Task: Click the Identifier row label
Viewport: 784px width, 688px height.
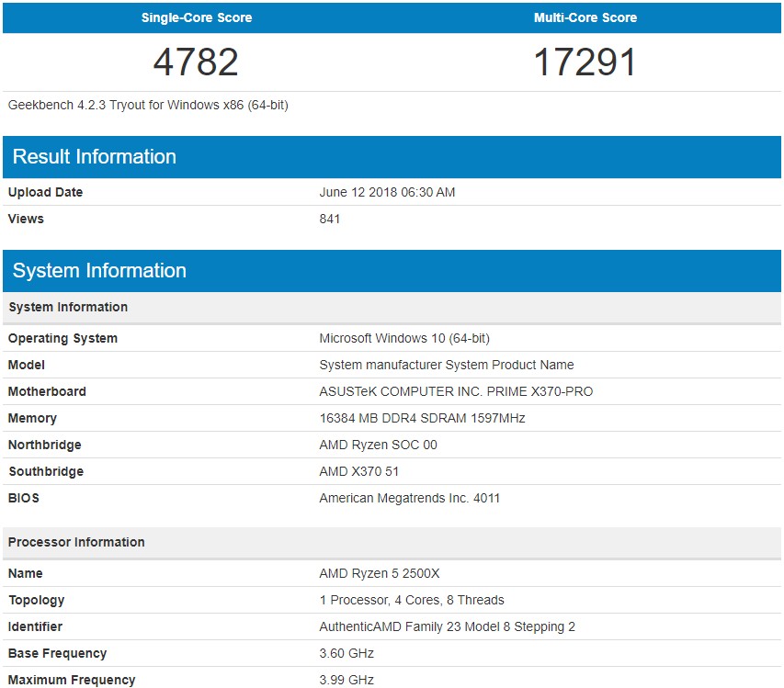Action: tap(35, 626)
